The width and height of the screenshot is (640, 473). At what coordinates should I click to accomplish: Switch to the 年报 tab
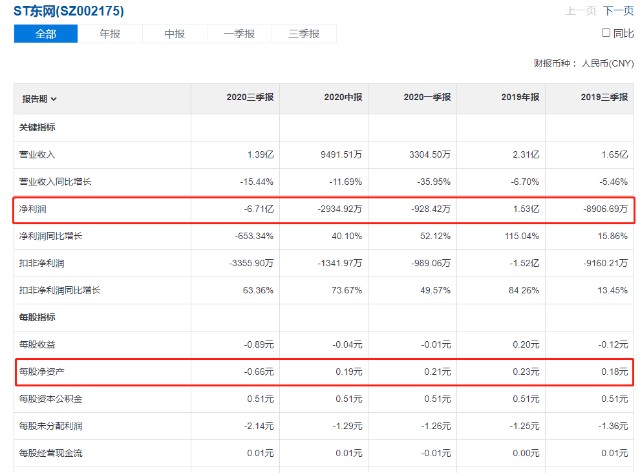(110, 33)
